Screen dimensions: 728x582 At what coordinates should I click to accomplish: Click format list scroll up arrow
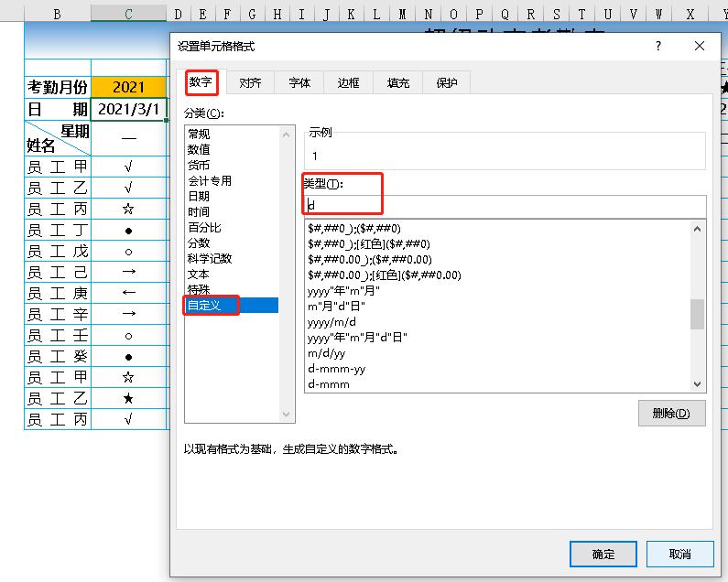[x=697, y=229]
